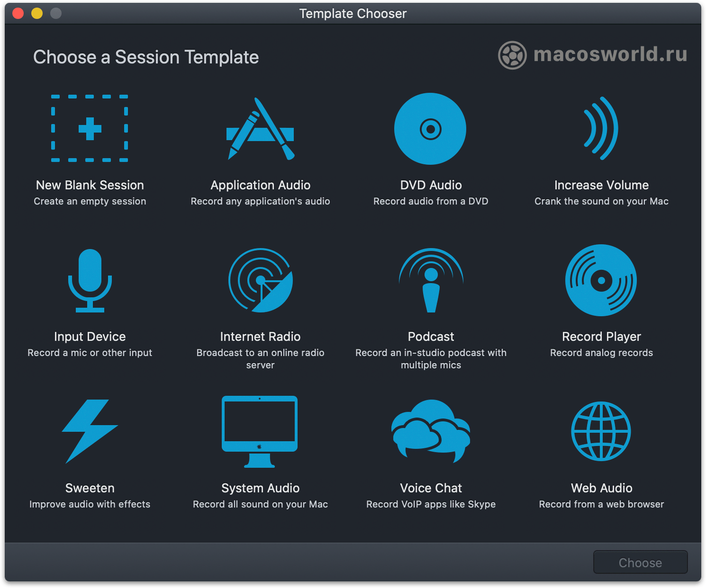Select the Increase Volume template icon

[601, 129]
